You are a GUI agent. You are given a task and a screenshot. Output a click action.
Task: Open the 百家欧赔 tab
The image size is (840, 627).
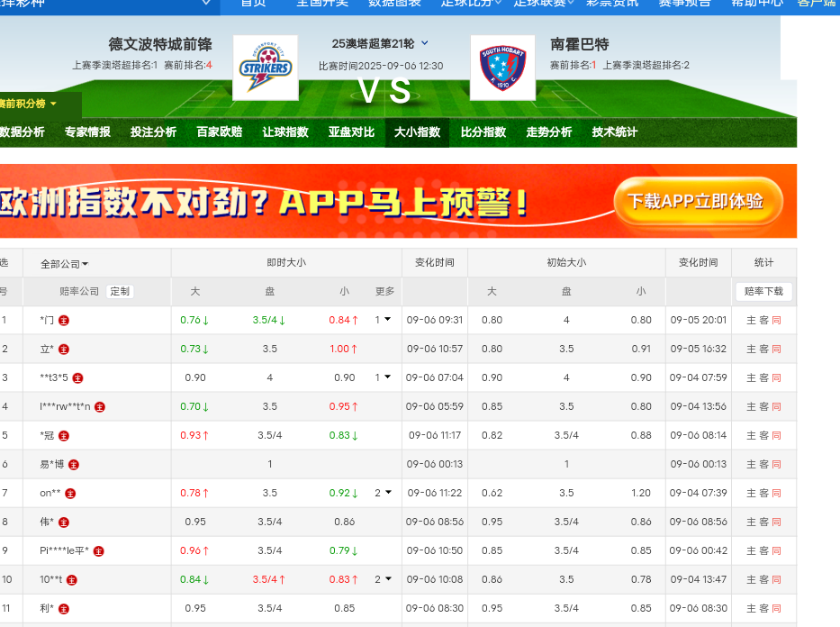tap(220, 132)
